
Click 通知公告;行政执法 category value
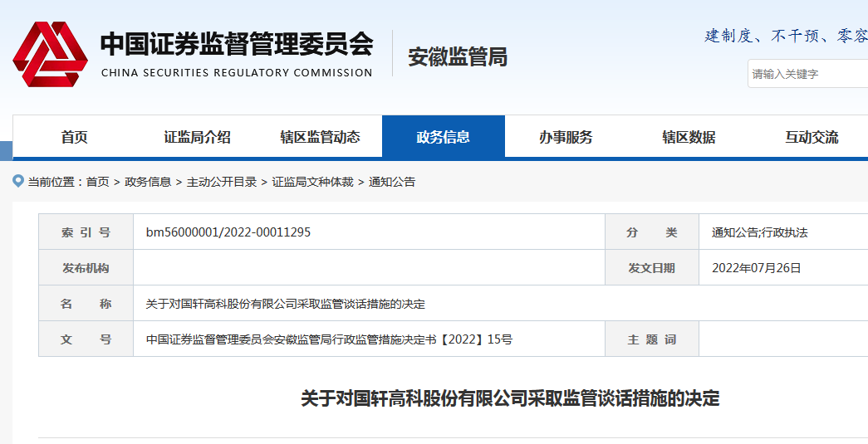(759, 232)
